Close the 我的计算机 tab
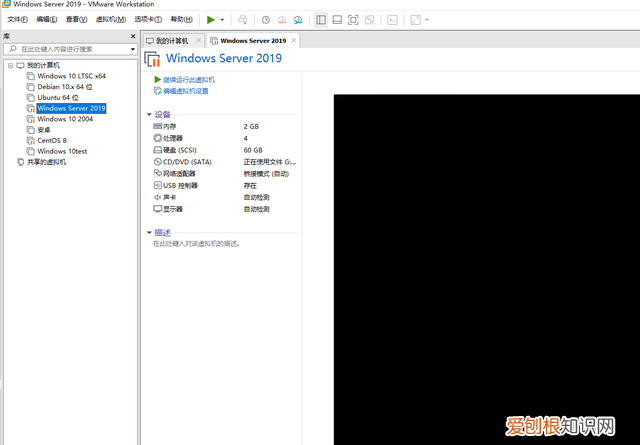640x445 pixels. pyautogui.click(x=198, y=40)
